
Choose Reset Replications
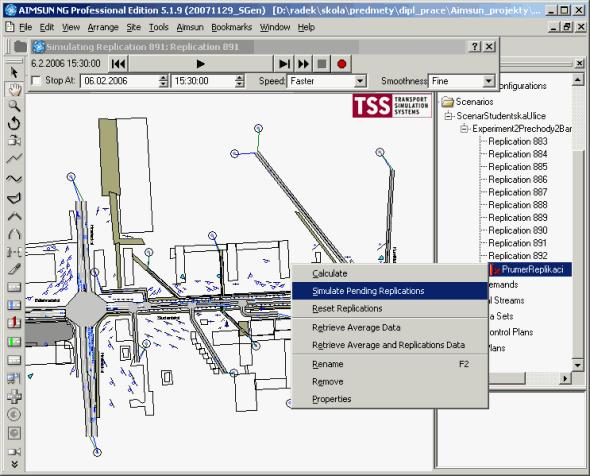click(x=390, y=309)
